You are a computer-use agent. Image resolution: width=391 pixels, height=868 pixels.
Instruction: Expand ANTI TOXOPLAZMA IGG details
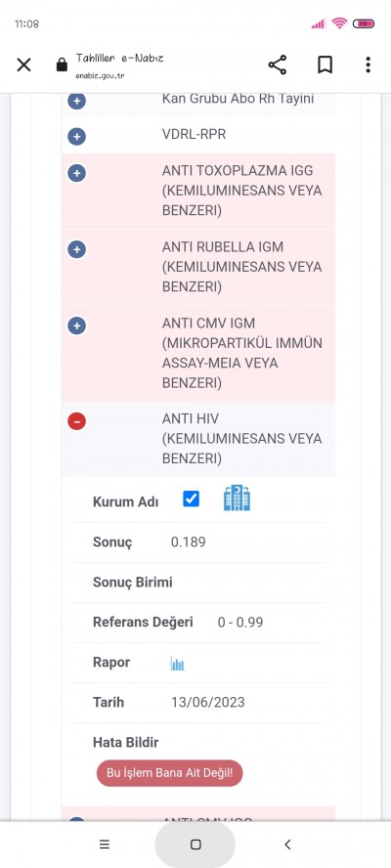(x=77, y=173)
